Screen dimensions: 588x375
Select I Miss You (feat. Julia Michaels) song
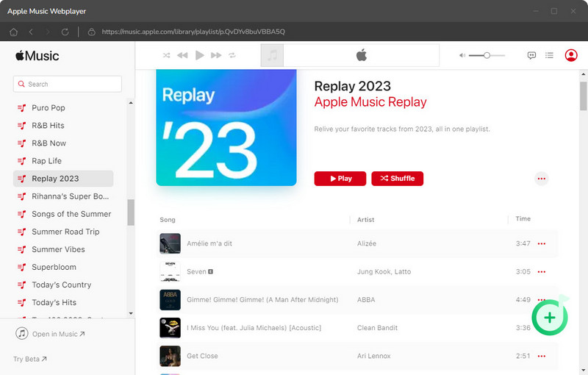(254, 328)
